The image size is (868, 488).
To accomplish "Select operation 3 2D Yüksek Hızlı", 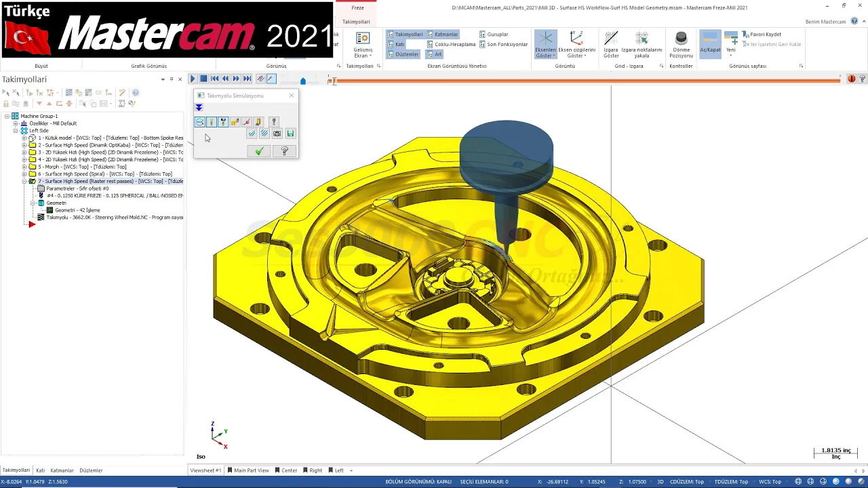I will click(x=111, y=152).
